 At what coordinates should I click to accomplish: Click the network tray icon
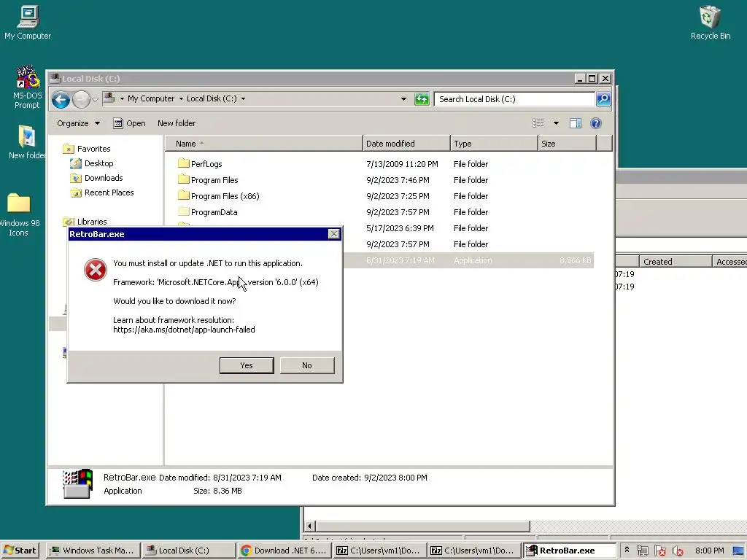click(x=642, y=551)
